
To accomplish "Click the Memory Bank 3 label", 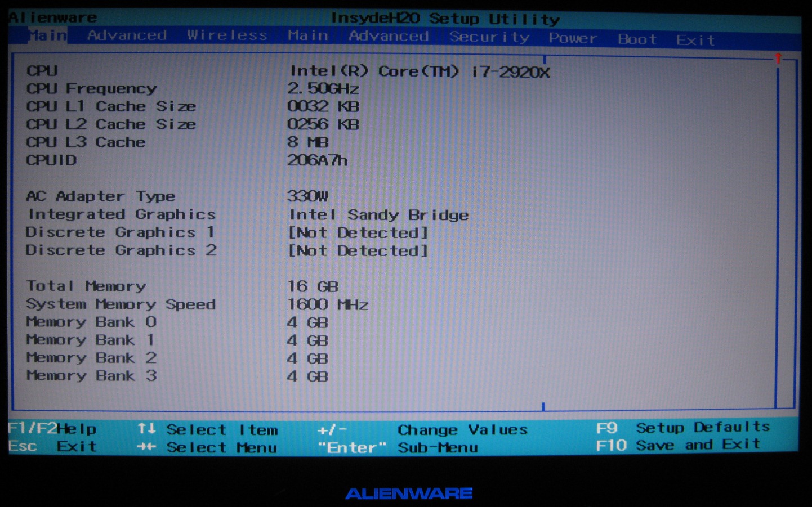I will [91, 375].
